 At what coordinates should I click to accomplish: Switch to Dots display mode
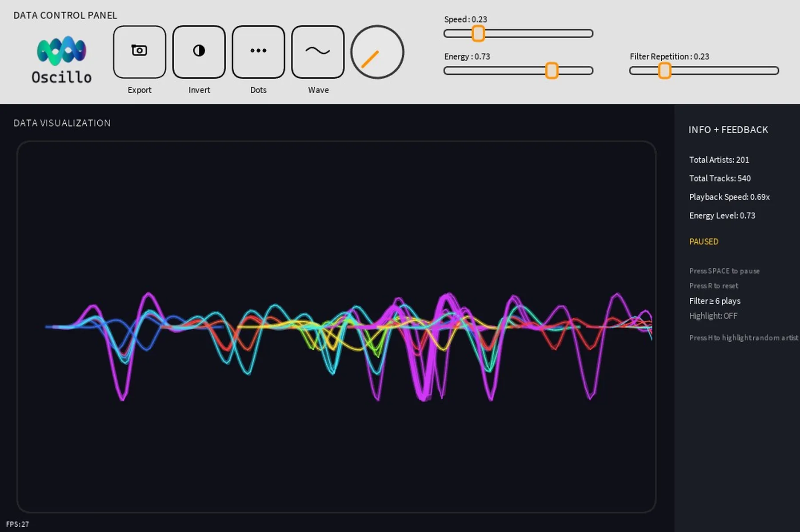point(258,52)
